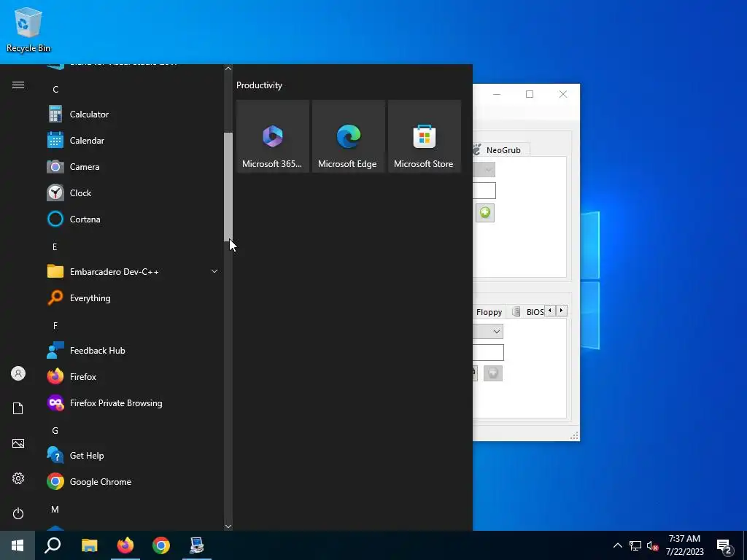Image resolution: width=747 pixels, height=560 pixels.
Task: Open Calculator from the app list
Action: 133,114
